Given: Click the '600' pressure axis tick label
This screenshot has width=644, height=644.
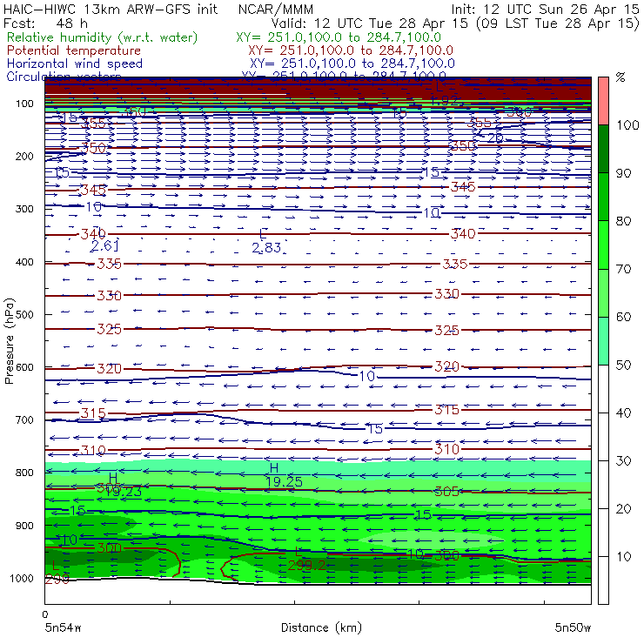Looking at the screenshot, I should point(24,366).
